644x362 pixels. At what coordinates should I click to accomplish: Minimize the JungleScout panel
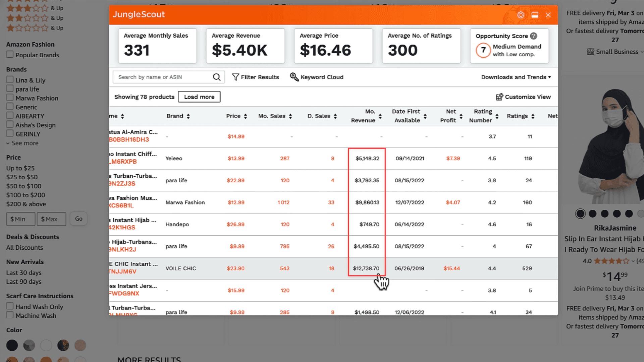click(x=535, y=15)
